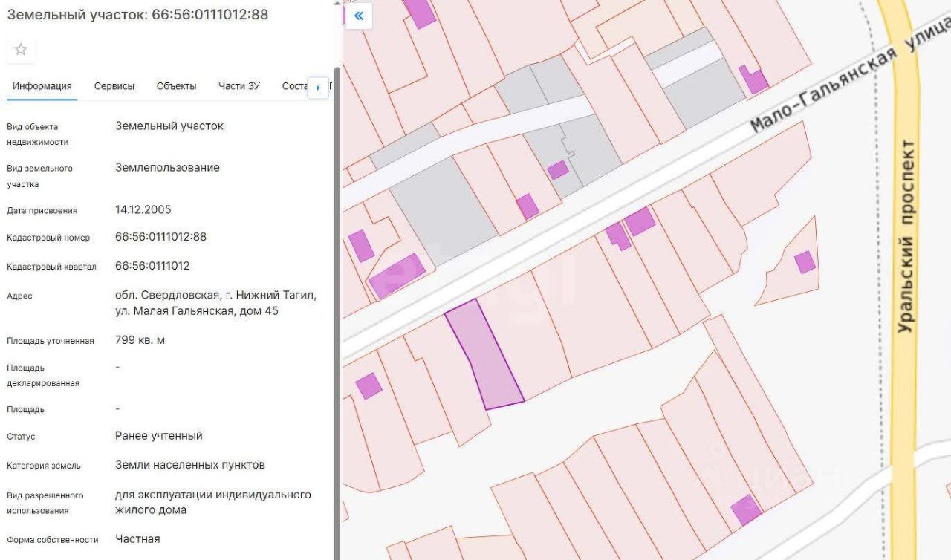Click the ownership value Частная
This screenshot has width=951, height=560.
click(137, 539)
